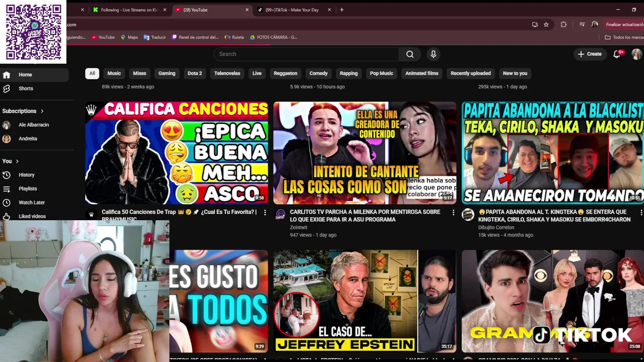Click the install app icon in address bar

coord(535,25)
